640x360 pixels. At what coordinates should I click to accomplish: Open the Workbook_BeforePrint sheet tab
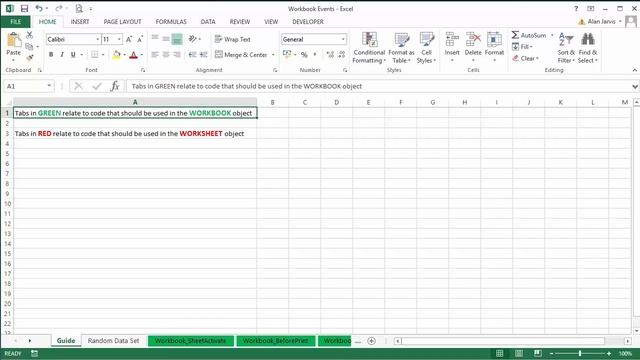point(276,341)
